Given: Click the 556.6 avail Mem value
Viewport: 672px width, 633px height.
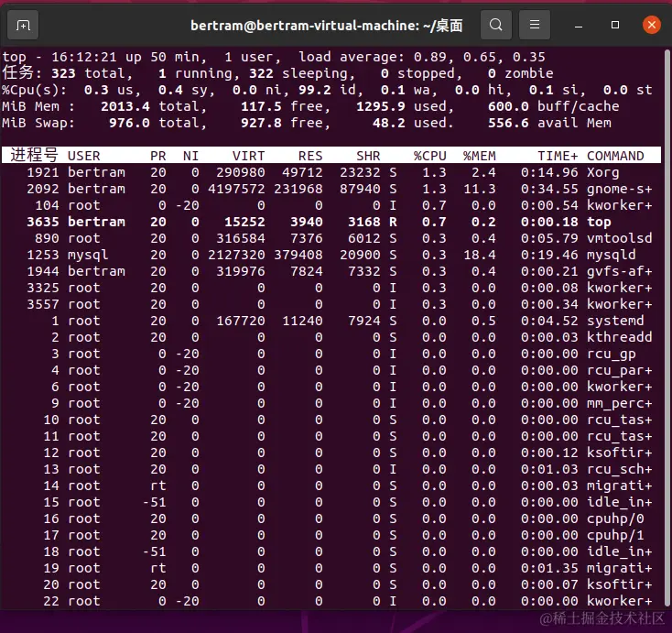Looking at the screenshot, I should 508,123.
